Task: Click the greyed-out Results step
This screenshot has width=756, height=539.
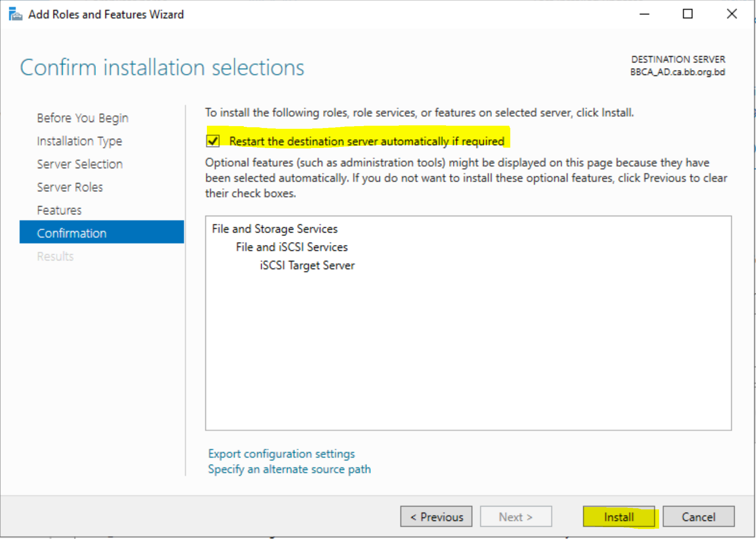Action: (55, 256)
